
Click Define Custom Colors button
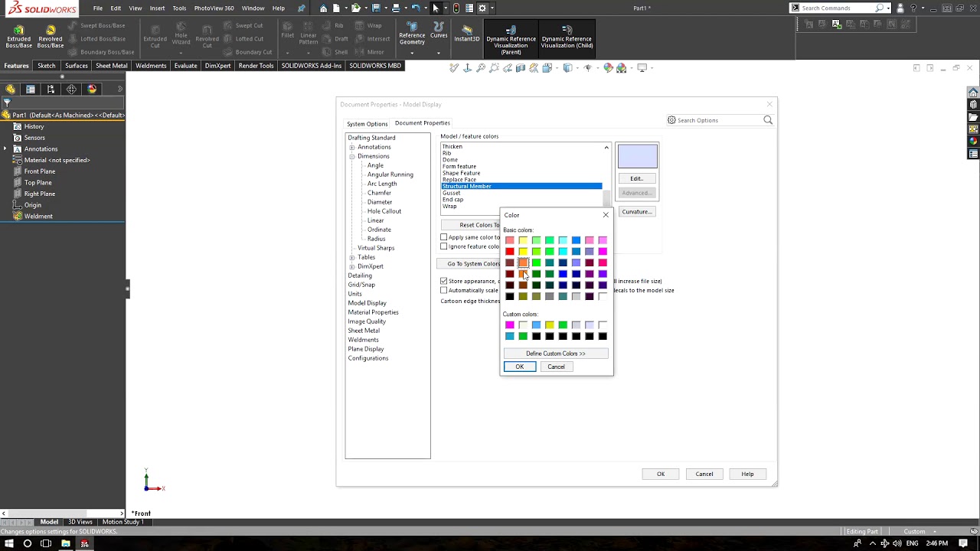click(x=556, y=354)
